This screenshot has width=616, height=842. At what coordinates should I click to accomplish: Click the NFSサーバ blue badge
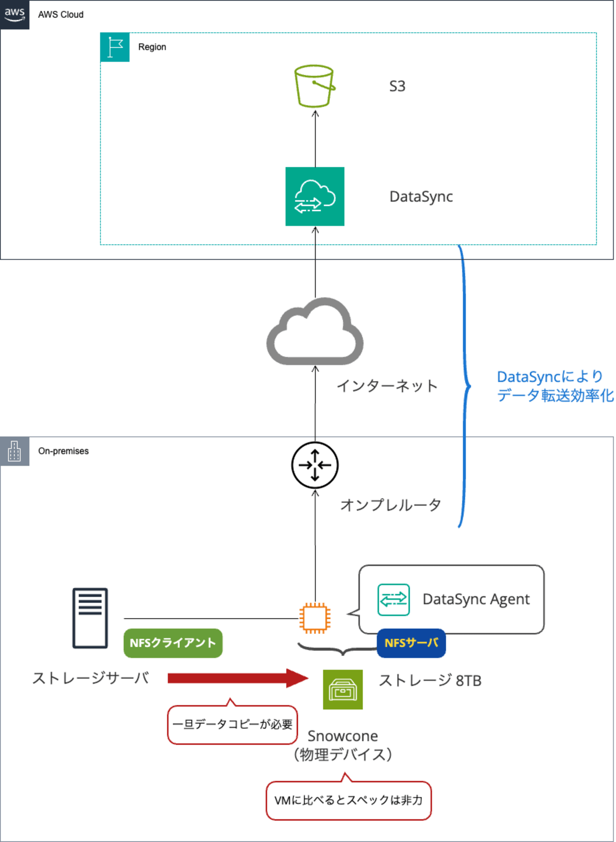coord(411,643)
